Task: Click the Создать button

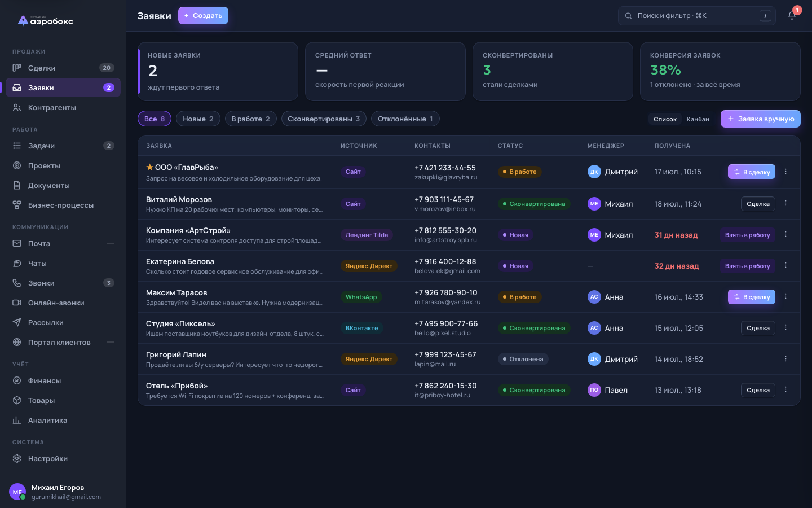Action: (x=203, y=16)
